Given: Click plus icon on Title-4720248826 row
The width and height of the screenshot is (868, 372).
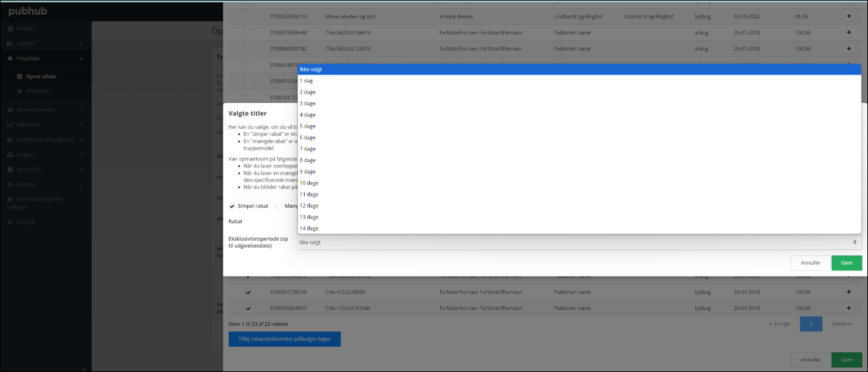Looking at the screenshot, I should pos(849,292).
